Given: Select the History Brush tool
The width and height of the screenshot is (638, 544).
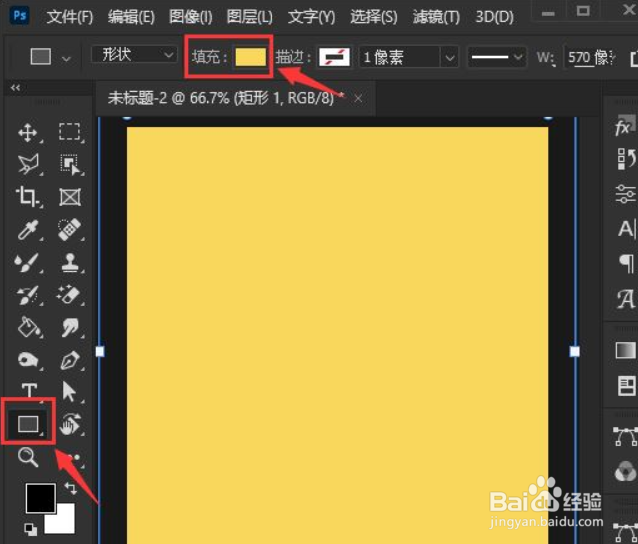Looking at the screenshot, I should (27, 295).
